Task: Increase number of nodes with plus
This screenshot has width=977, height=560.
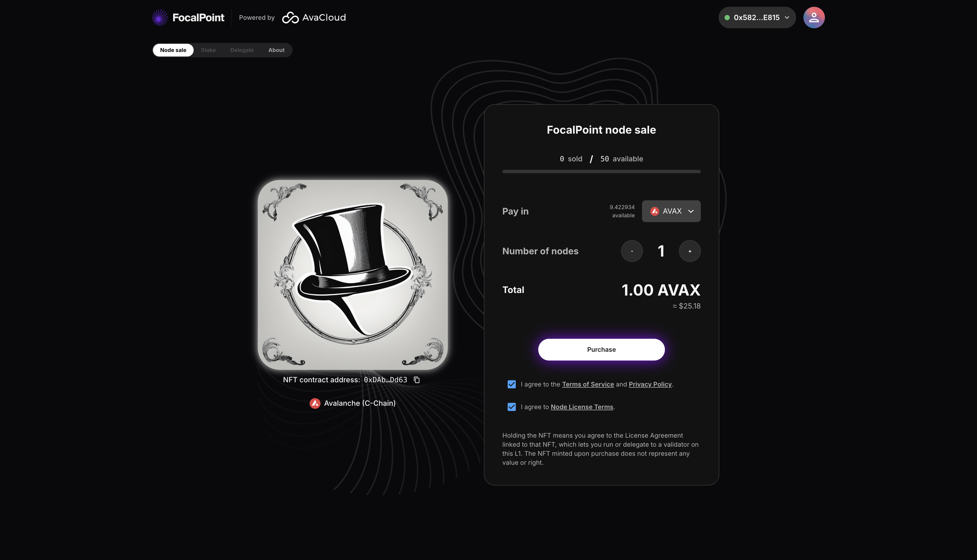Action: tap(689, 251)
